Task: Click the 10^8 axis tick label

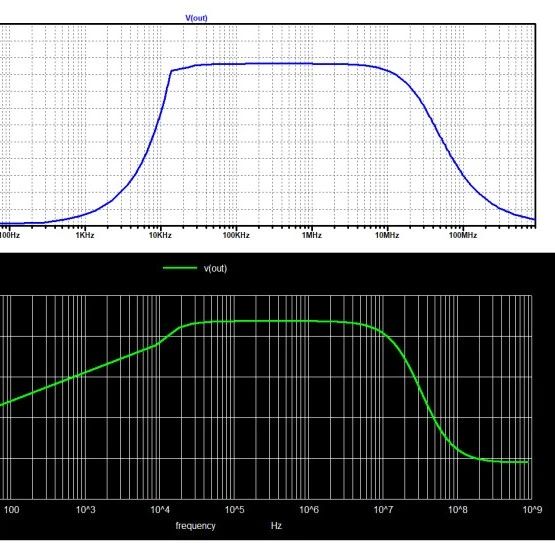Action: (458, 510)
